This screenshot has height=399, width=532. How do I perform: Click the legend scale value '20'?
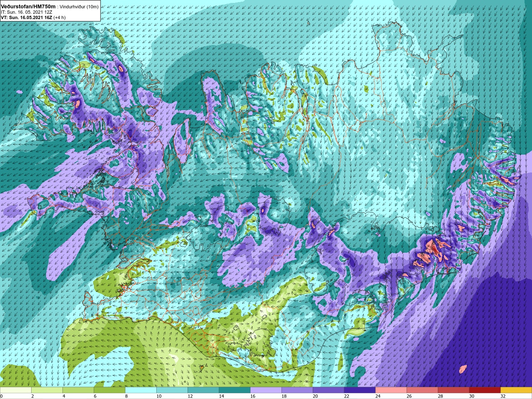315,396
